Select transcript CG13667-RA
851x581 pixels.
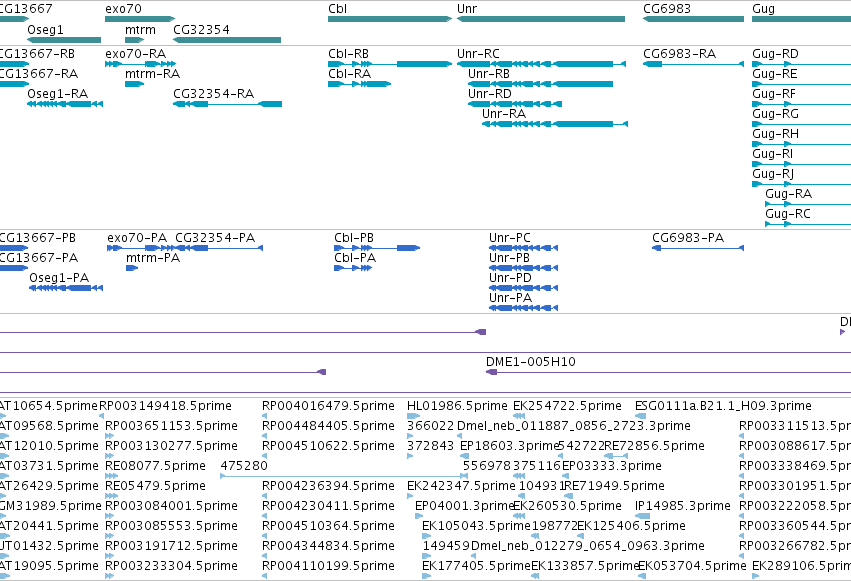tap(14, 84)
